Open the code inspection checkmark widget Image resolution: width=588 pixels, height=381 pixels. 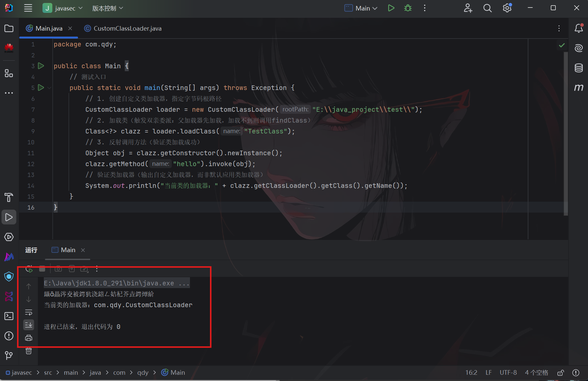point(562,45)
